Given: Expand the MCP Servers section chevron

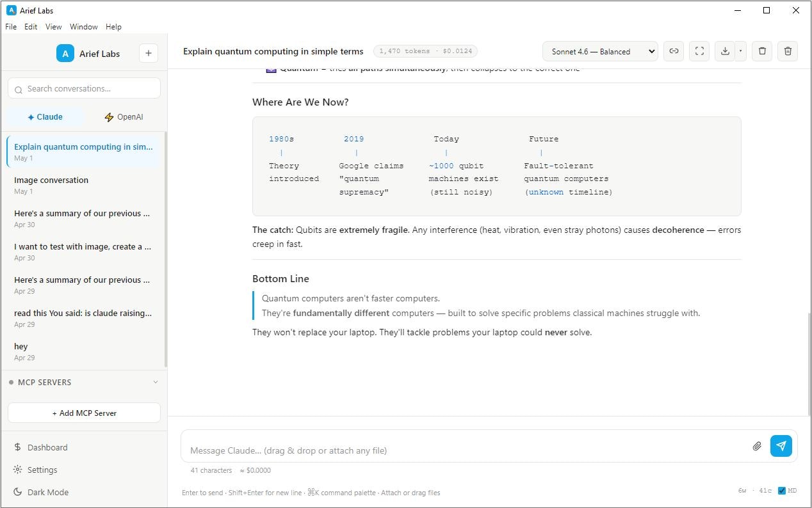Looking at the screenshot, I should click(155, 382).
